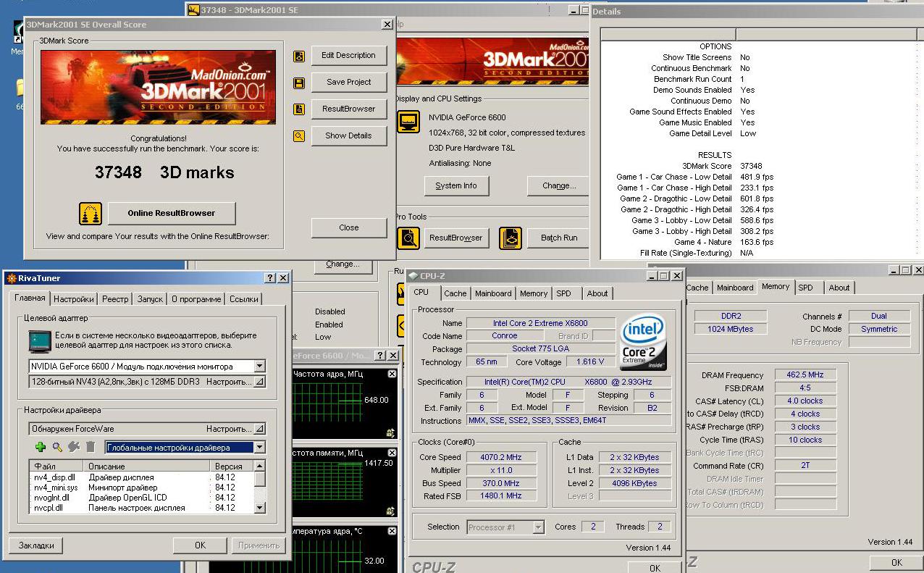924x573 pixels.
Task: Click the Edit Description document icon
Action: (298, 57)
